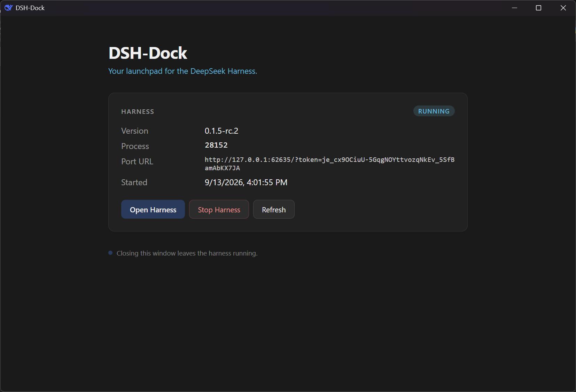Click the DSH-Dock main heading
This screenshot has width=576, height=392.
pyautogui.click(x=148, y=53)
